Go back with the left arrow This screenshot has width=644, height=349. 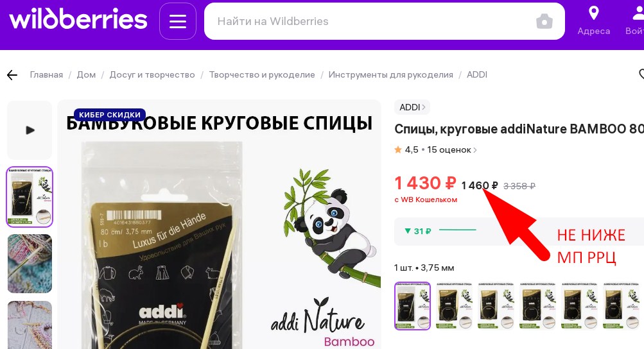[12, 74]
